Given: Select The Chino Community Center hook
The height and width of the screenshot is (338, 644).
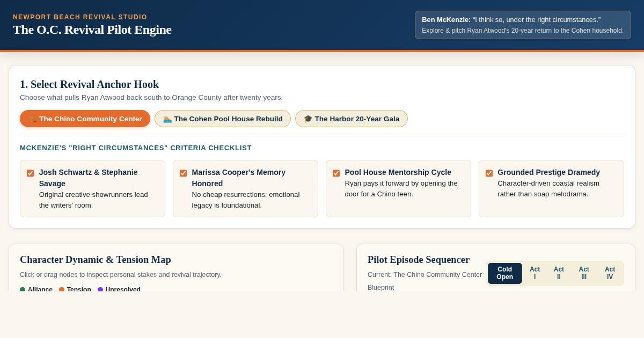Looking at the screenshot, I should 85,119.
